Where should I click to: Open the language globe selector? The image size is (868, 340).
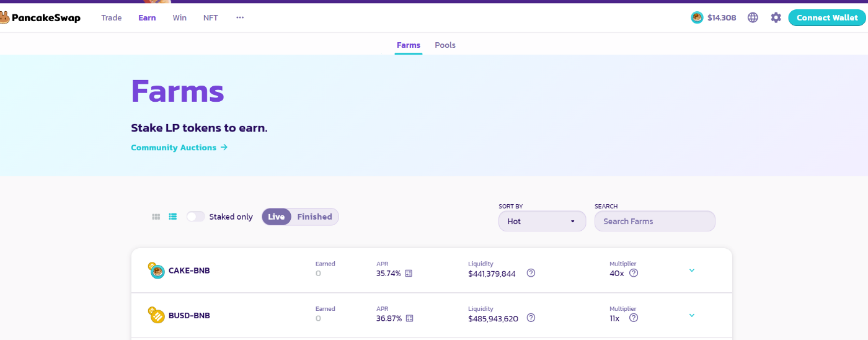coord(753,18)
